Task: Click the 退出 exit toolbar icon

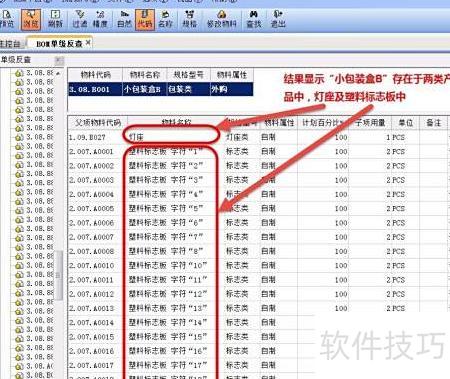Action: pyautogui.click(x=278, y=19)
